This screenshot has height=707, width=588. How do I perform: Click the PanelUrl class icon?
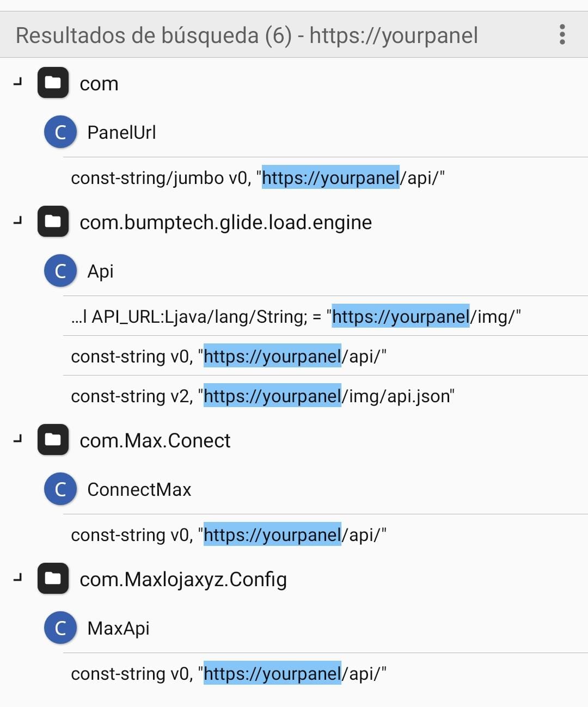pos(60,132)
